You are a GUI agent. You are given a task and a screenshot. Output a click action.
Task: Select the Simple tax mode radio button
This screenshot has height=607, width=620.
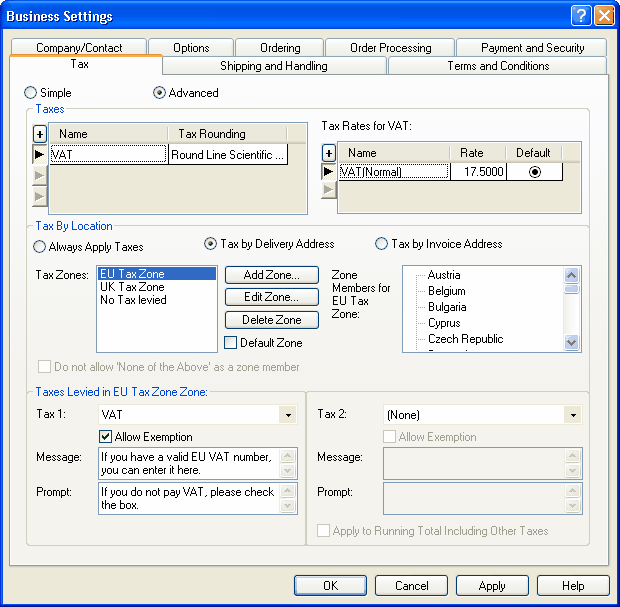31,93
